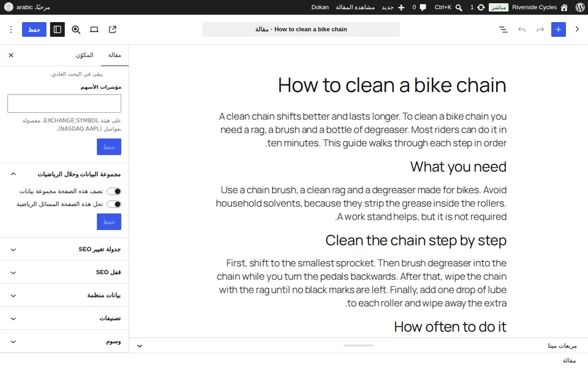
Task: Save the dataset and math solver settings
Action: (x=109, y=222)
